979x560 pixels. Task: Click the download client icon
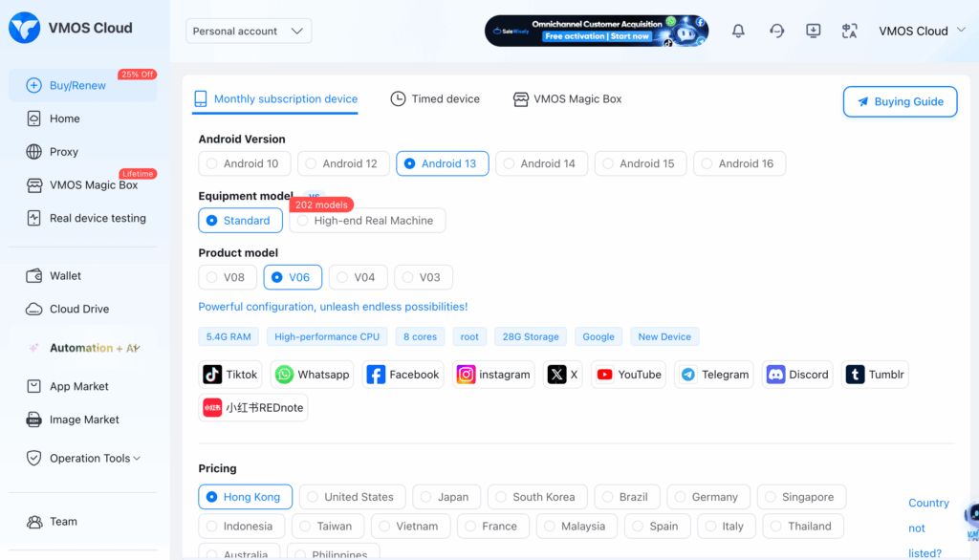[813, 31]
